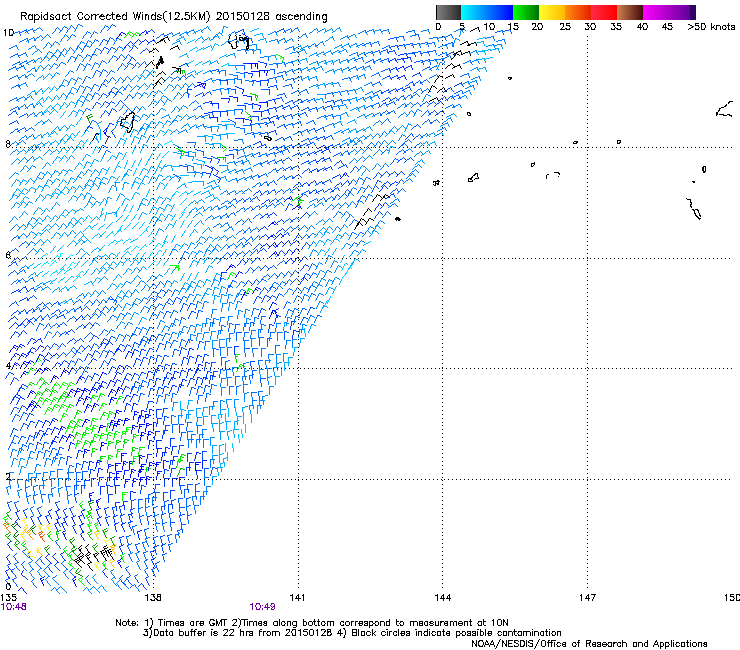Click the latitude label '6'
This screenshot has width=740, height=650.
(x=8, y=255)
